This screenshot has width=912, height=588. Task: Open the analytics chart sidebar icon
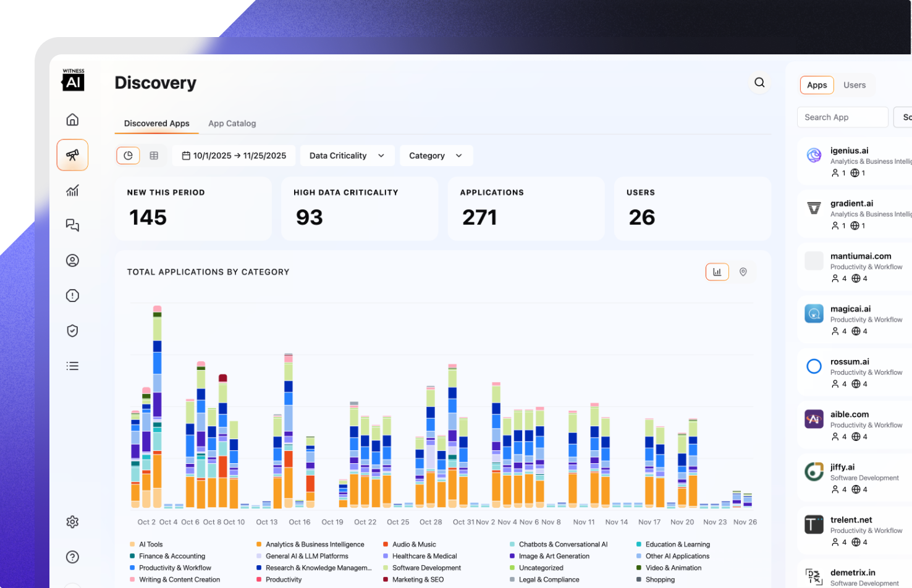[x=72, y=190]
